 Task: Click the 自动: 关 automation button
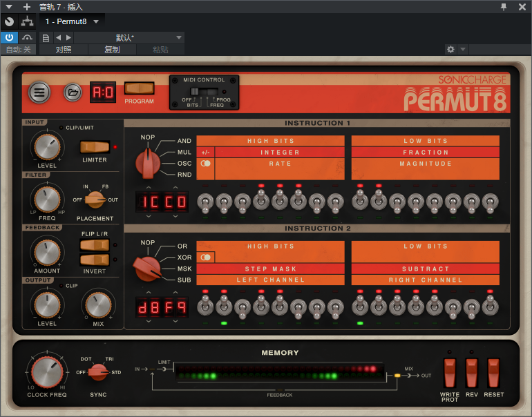point(19,50)
